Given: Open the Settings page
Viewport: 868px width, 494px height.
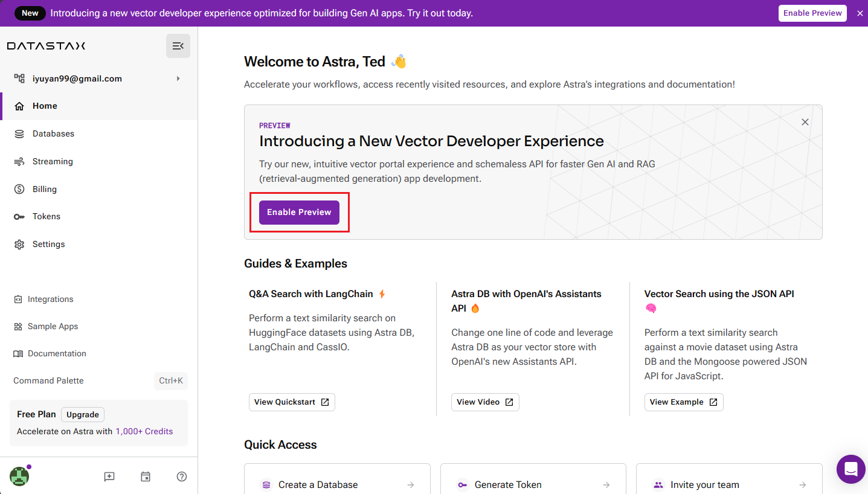Looking at the screenshot, I should (x=99, y=244).
